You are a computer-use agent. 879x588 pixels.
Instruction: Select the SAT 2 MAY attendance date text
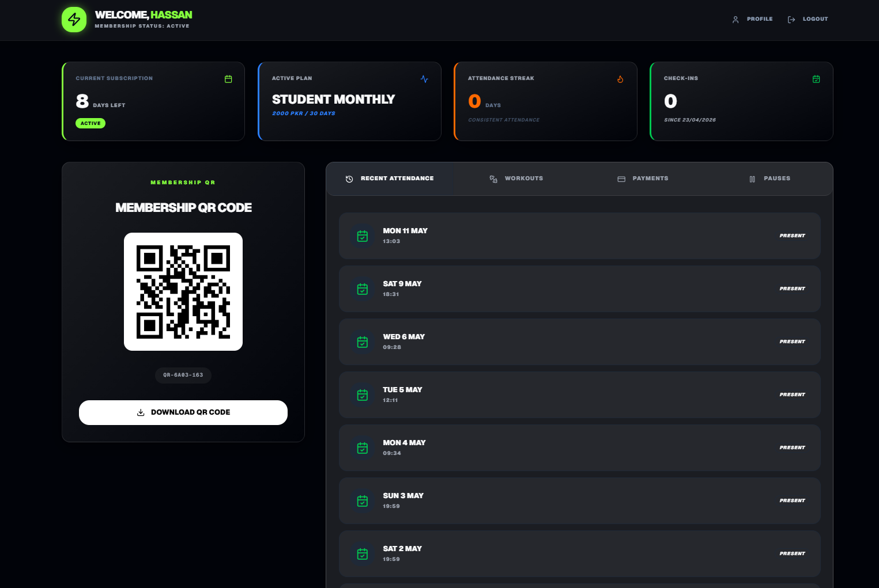coord(402,549)
